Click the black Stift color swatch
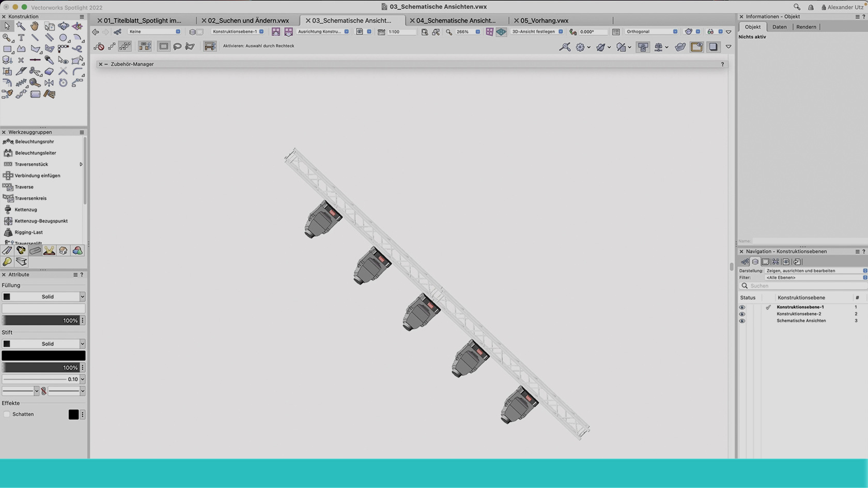The image size is (868, 488). point(43,356)
